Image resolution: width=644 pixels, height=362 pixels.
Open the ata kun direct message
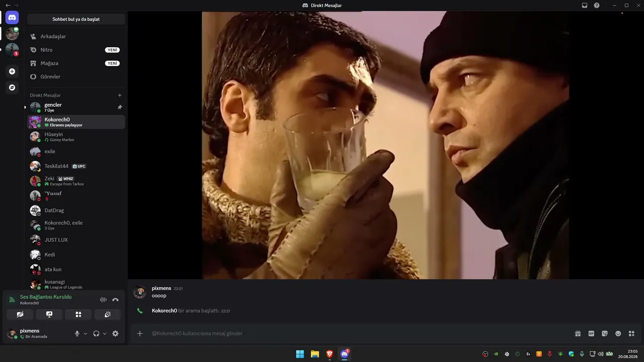tap(76, 269)
